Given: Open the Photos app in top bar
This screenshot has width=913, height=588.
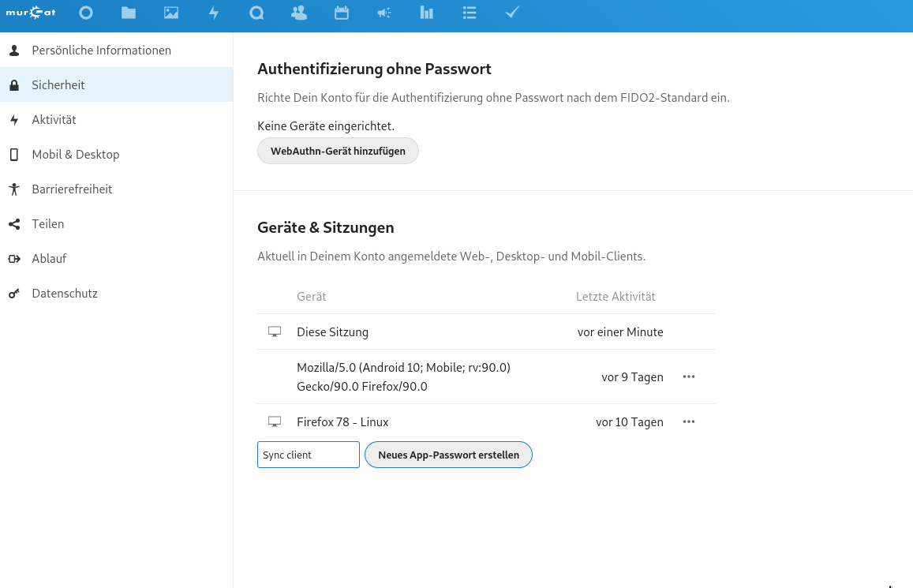Looking at the screenshot, I should pos(171,13).
